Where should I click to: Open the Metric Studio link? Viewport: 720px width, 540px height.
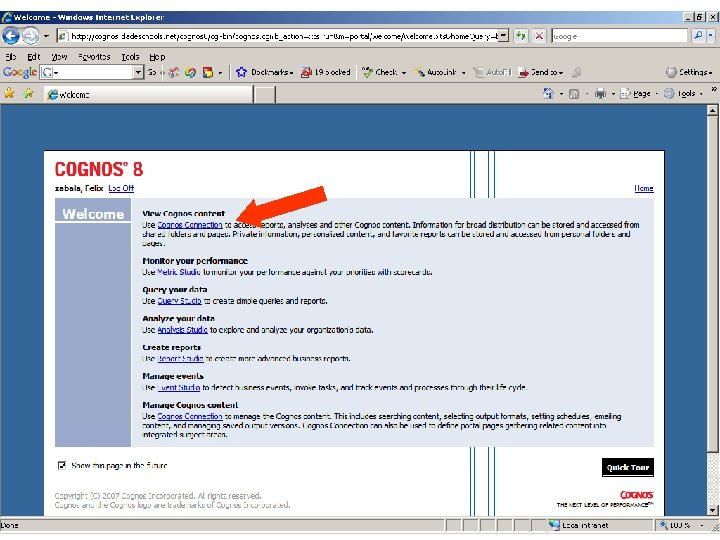pos(179,272)
